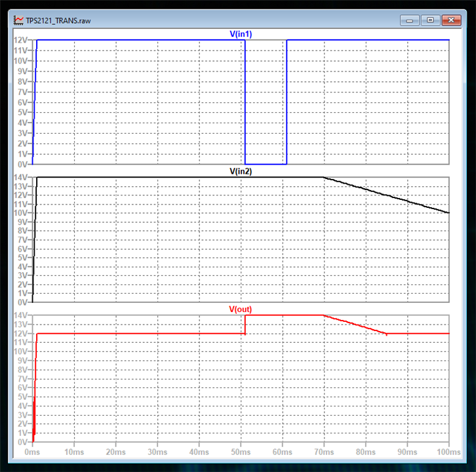
Task: Click the 100ms time axis label
Action: (448, 452)
